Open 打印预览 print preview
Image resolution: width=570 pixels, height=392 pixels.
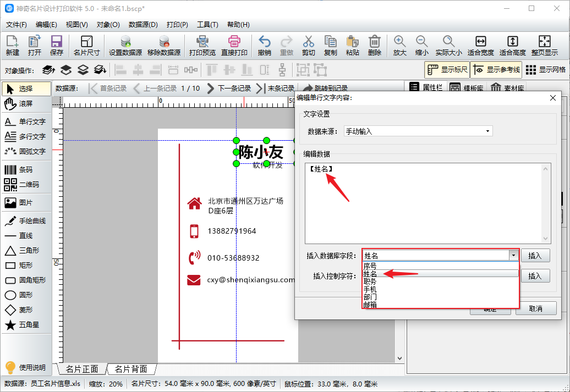[202, 46]
